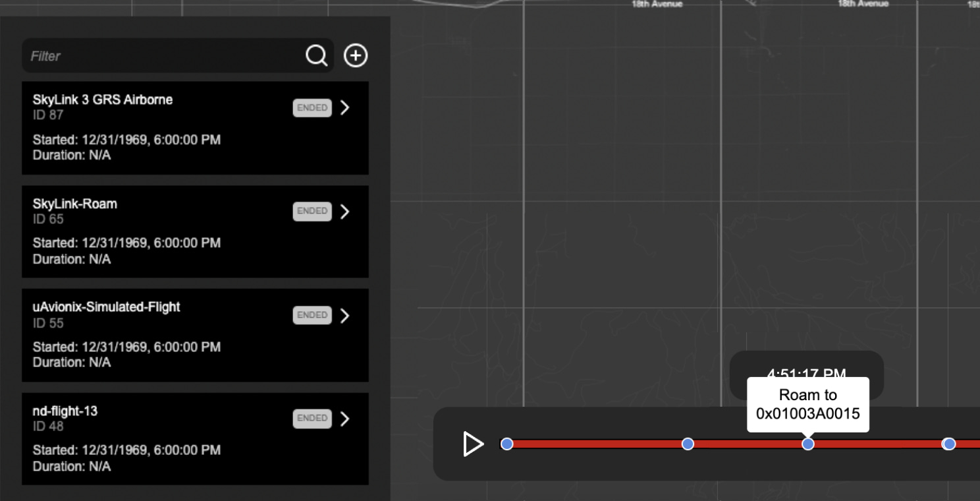Screen dimensions: 980x501
Task: Click Started time in SkyLink-Roam card
Action: point(126,243)
